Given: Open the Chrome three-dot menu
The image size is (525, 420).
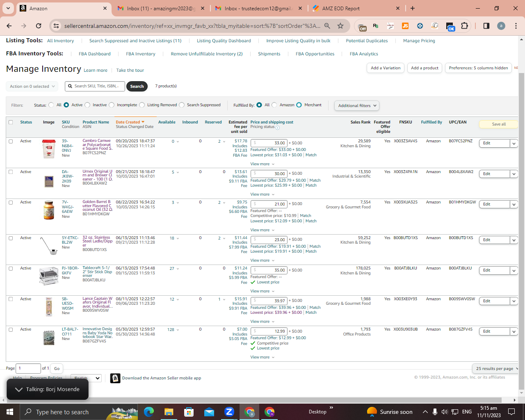Looking at the screenshot, I should 516,26.
